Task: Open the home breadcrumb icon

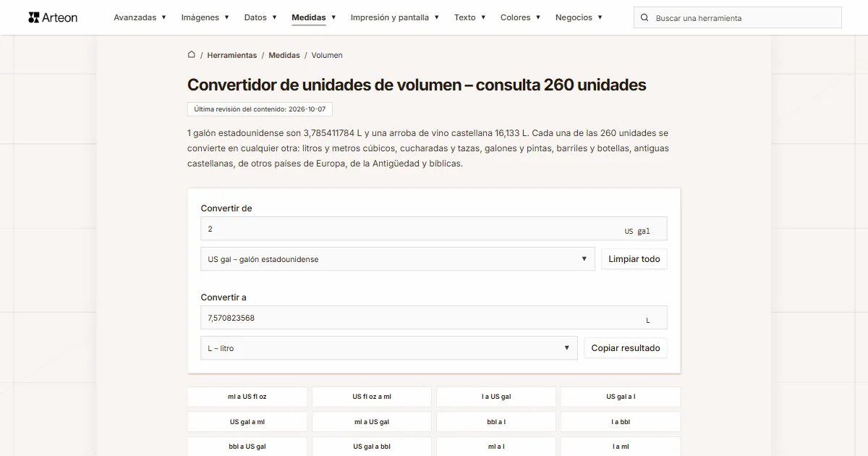Action: click(x=191, y=54)
